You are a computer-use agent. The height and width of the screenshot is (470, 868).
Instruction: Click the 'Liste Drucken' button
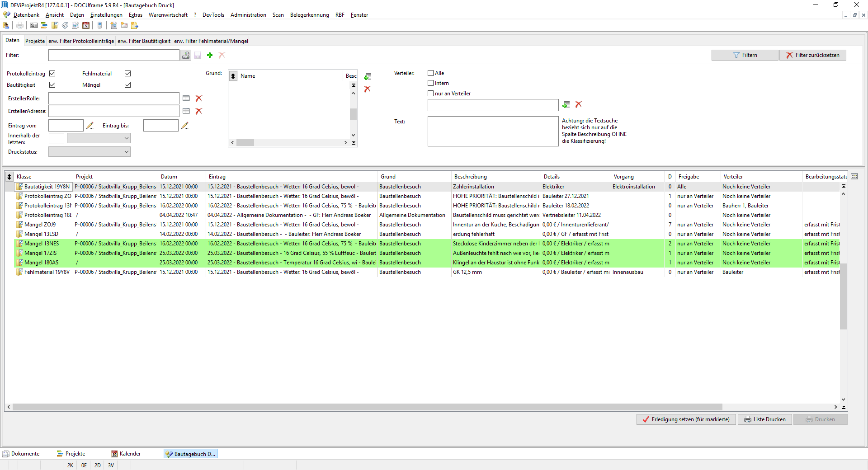pyautogui.click(x=764, y=419)
